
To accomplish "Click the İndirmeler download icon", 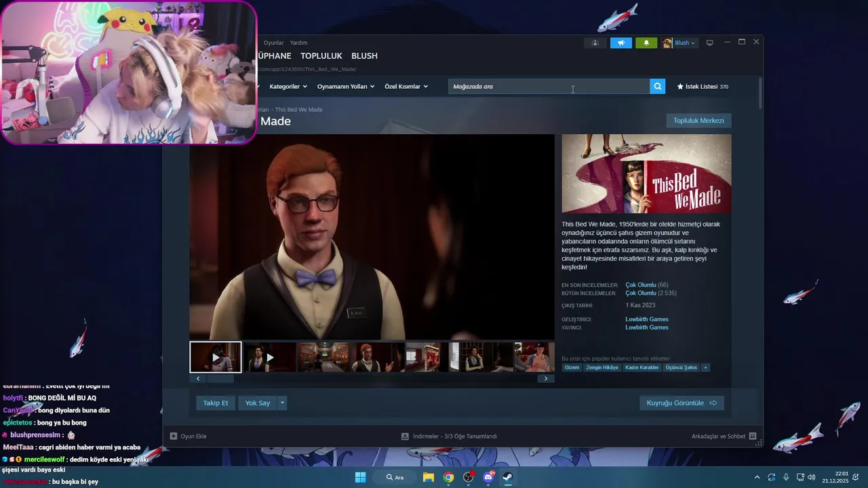I will click(x=405, y=436).
